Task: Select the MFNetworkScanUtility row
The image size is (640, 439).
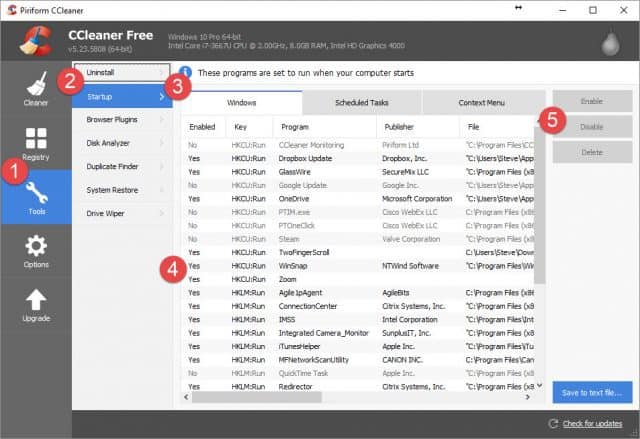Action: pyautogui.click(x=358, y=360)
